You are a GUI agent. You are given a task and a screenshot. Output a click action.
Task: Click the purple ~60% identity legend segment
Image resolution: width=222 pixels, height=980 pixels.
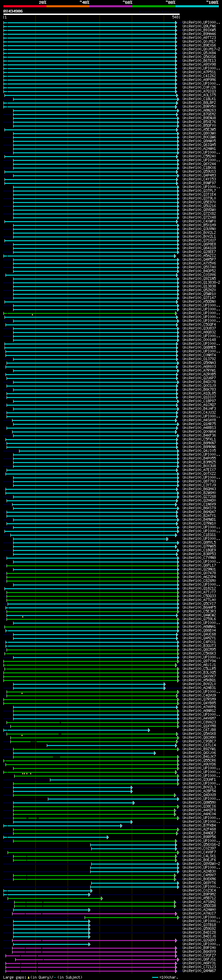click(x=111, y=6)
